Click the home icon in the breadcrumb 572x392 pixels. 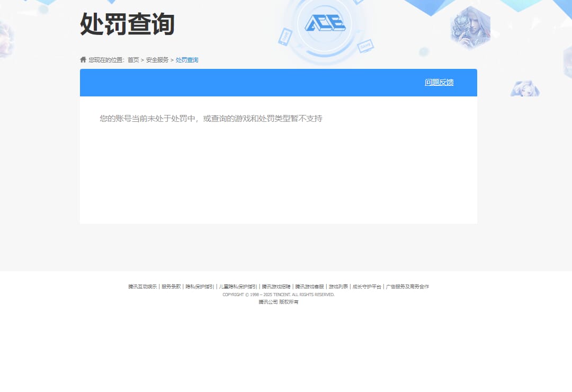point(83,60)
